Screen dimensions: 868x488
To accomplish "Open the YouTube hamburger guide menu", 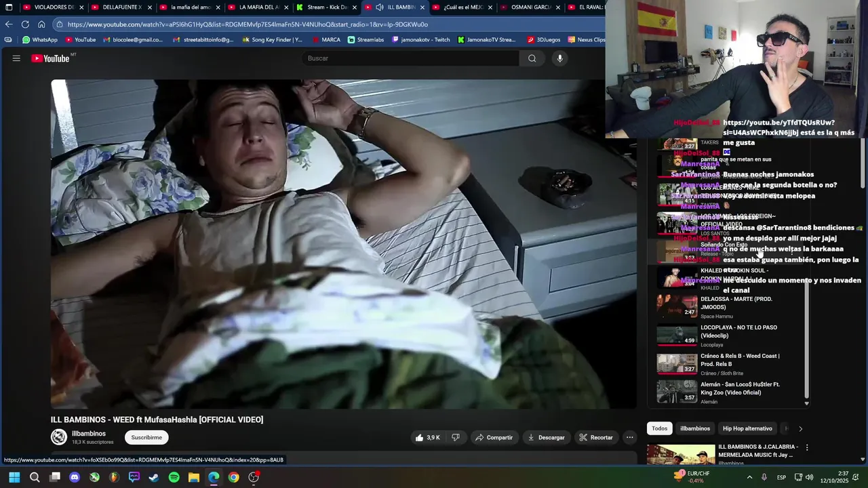I will coord(16,58).
